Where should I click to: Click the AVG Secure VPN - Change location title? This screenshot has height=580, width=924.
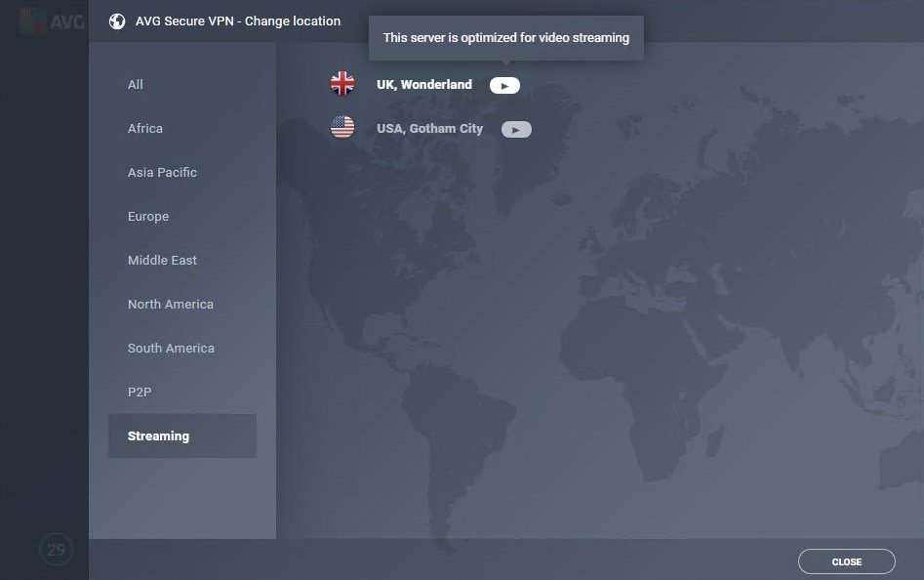(238, 21)
